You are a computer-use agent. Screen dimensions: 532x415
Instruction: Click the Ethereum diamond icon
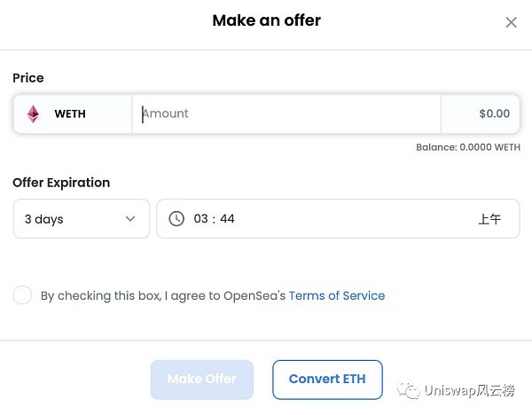(x=33, y=114)
